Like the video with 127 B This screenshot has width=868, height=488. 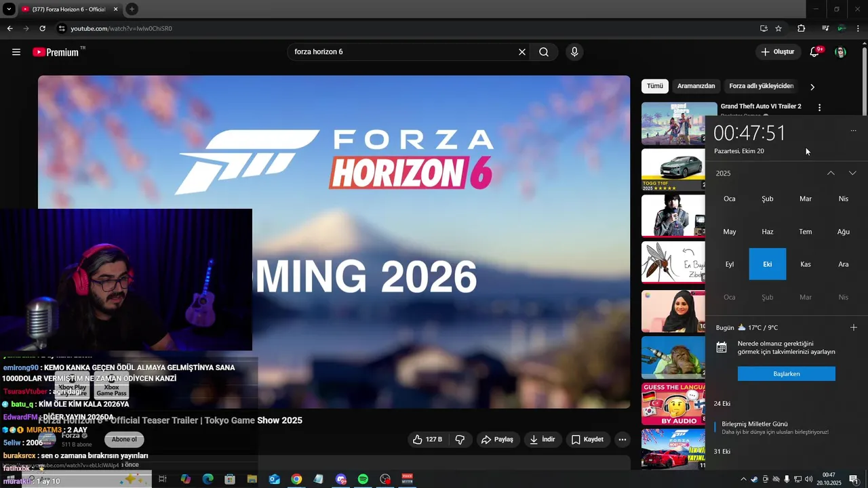427,439
